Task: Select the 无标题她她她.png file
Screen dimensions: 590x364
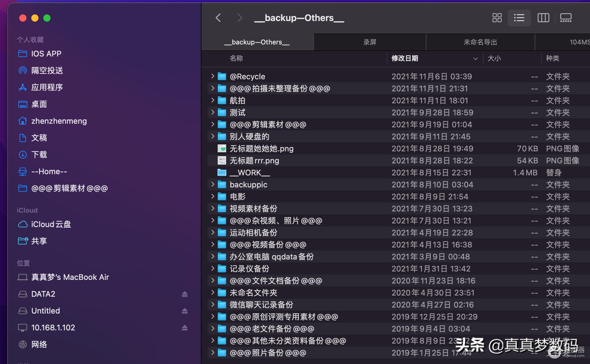Action: point(261,149)
